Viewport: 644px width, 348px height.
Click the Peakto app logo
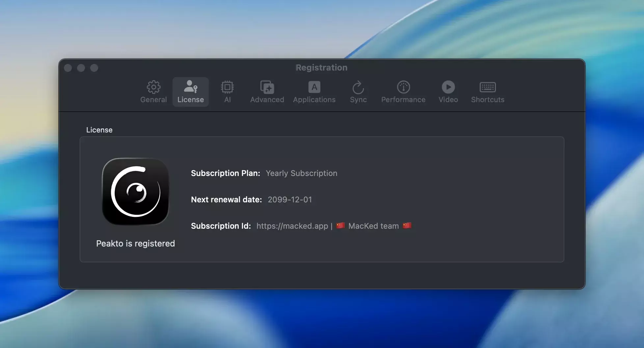click(x=135, y=191)
